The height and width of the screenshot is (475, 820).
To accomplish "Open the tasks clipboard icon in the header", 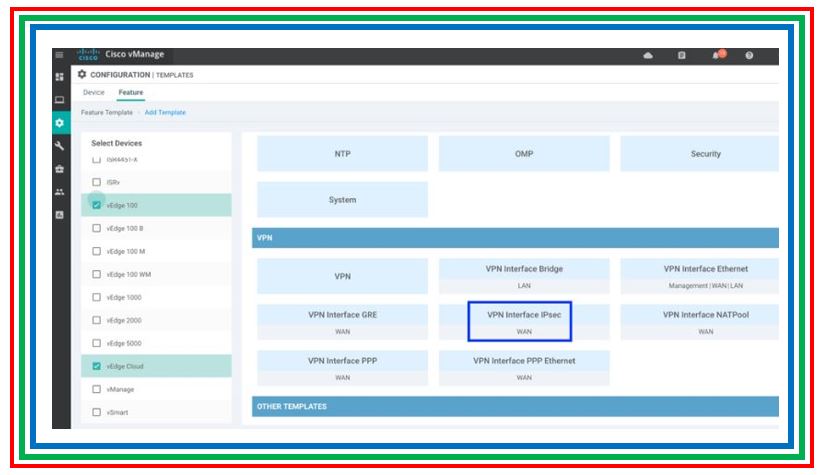I will pos(681,56).
